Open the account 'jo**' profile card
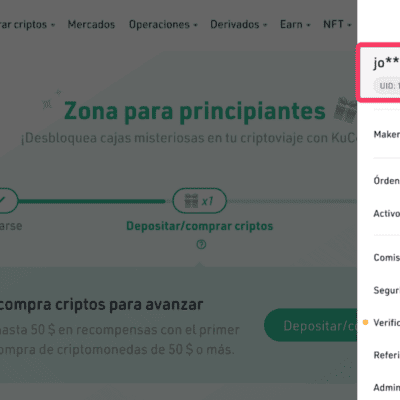 tap(379, 72)
